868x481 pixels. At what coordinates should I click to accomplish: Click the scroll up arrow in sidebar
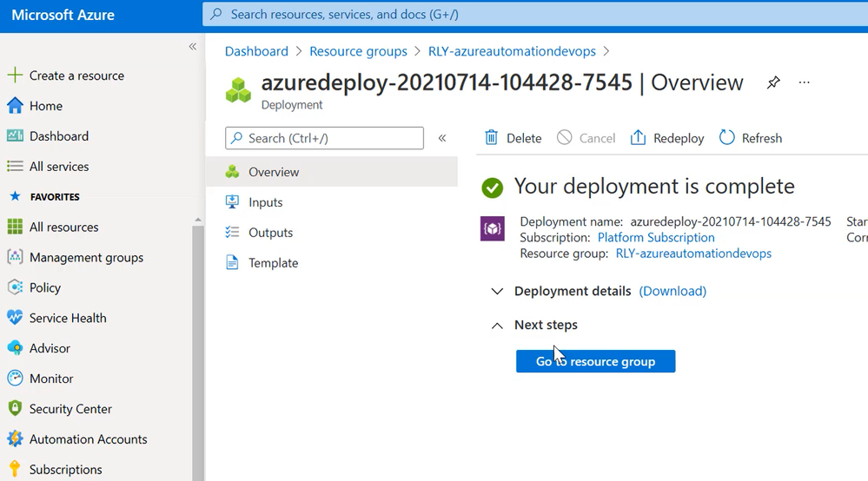[197, 220]
